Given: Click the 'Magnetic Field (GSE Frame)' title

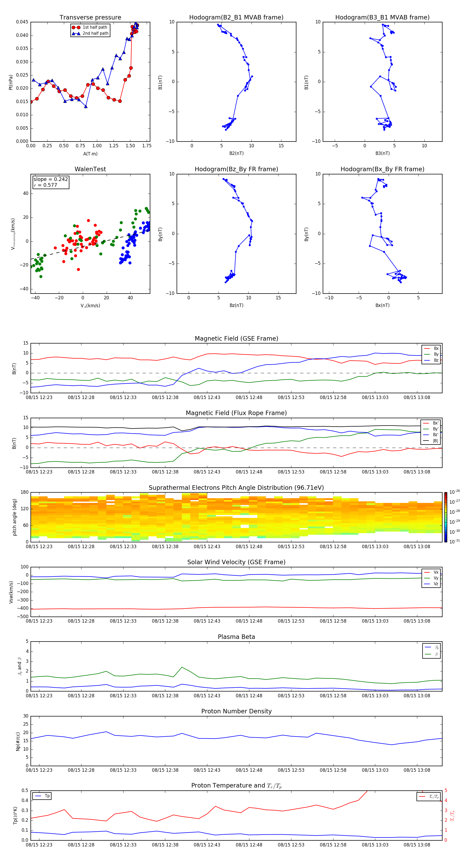Looking at the screenshot, I should coord(236,339).
